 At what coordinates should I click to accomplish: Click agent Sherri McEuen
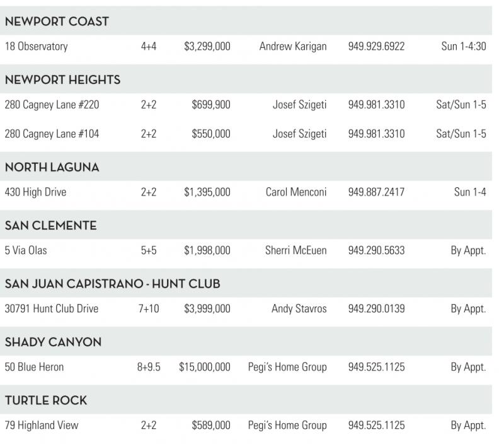[296, 250]
